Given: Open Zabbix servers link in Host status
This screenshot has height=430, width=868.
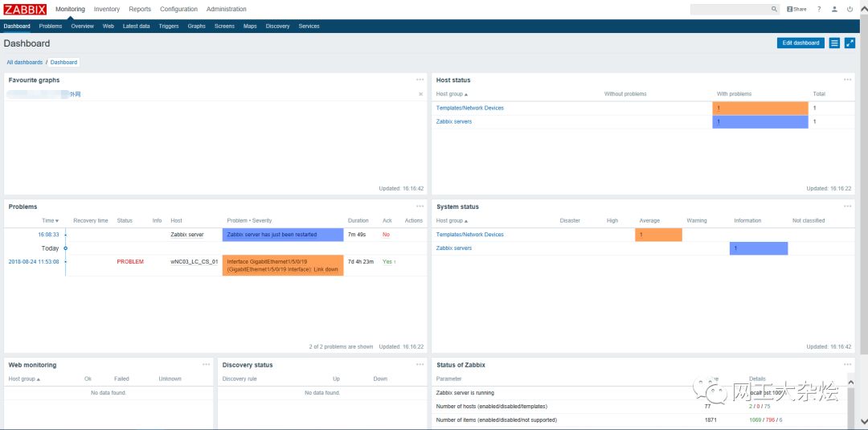Looking at the screenshot, I should click(x=454, y=121).
